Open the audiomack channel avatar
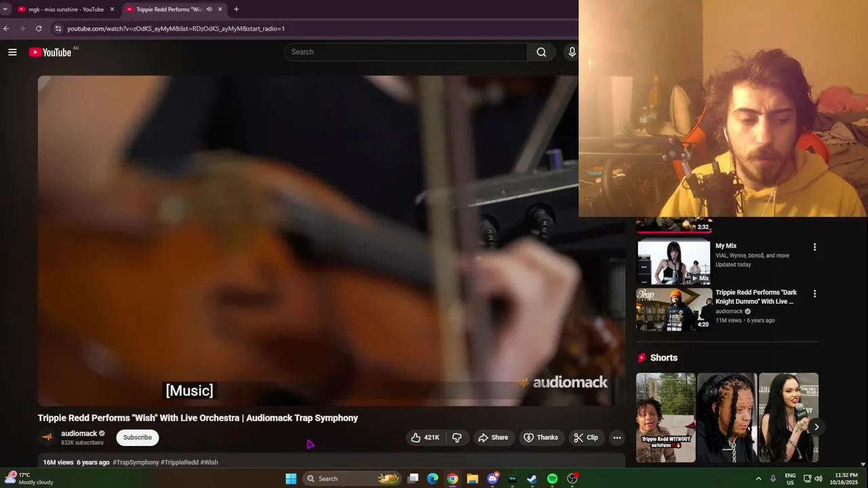This screenshot has height=488, width=868. point(47,437)
